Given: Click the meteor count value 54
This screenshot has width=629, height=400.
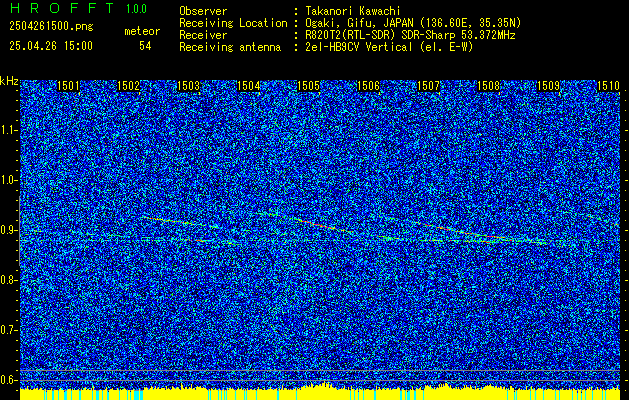Looking at the screenshot, I should tap(145, 46).
